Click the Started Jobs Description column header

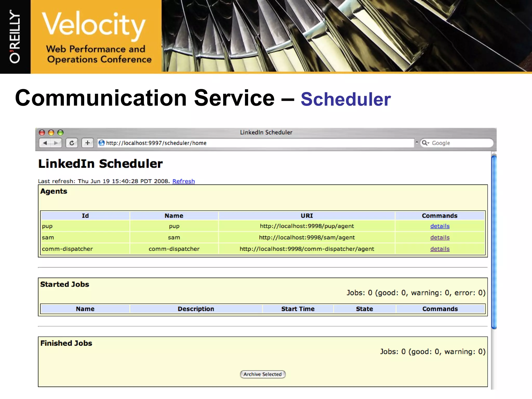coord(196,309)
